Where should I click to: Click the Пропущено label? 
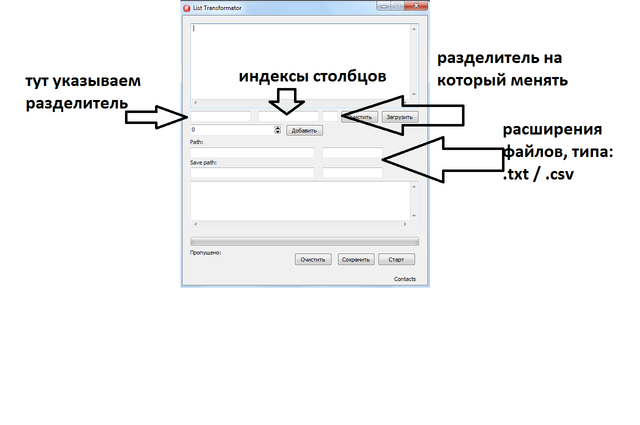pyautogui.click(x=205, y=253)
